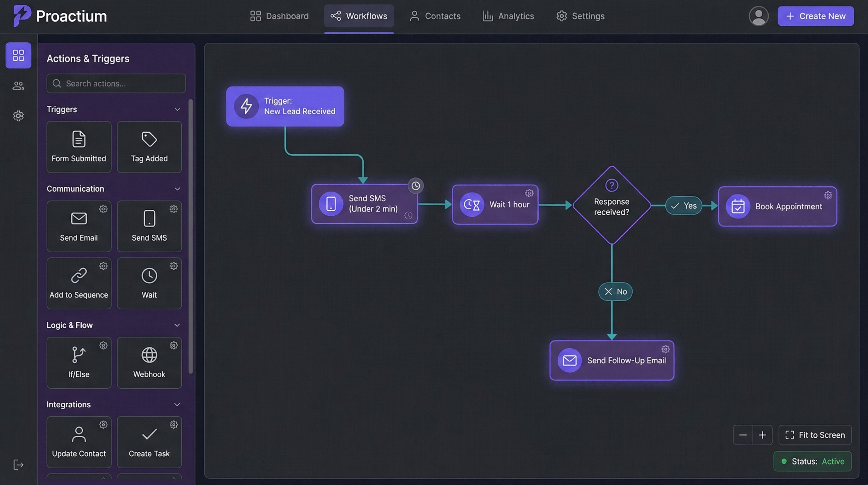Select the Send SMS action

pyautogui.click(x=149, y=226)
